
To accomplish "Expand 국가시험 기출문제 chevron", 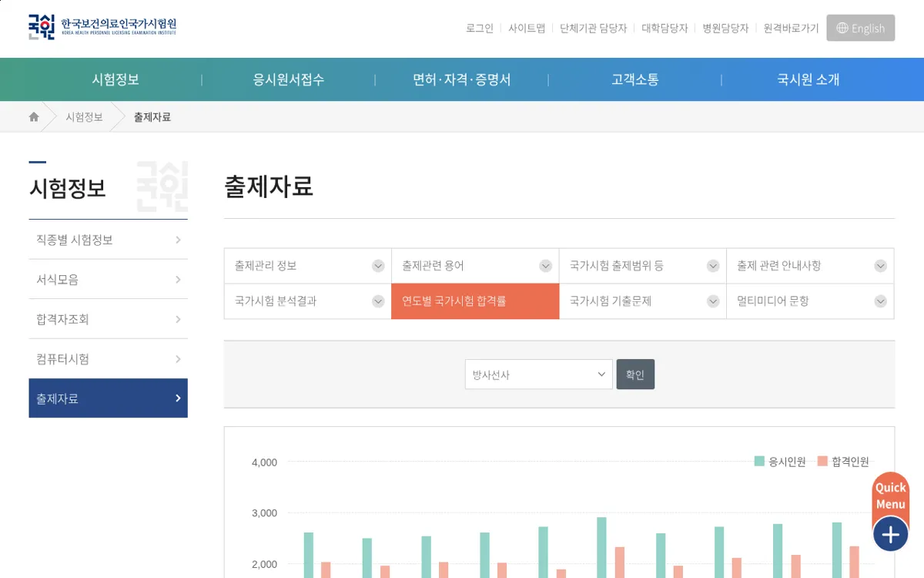I will click(713, 301).
